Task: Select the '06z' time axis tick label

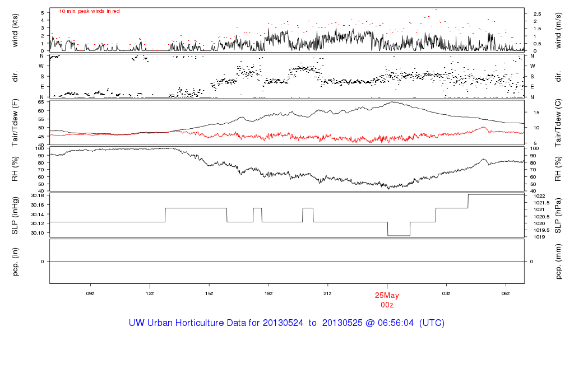Action: [x=506, y=293]
